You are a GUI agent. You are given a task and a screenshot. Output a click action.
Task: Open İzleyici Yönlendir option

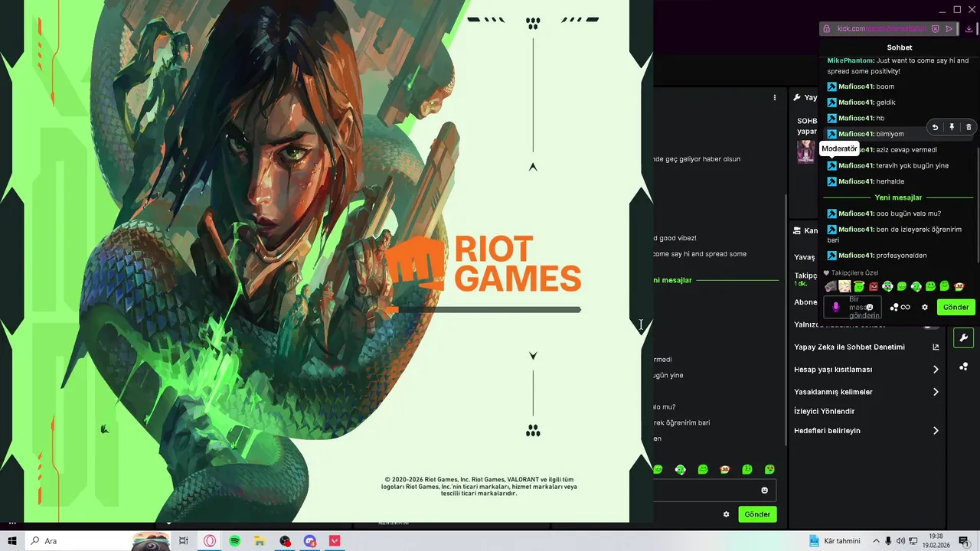[824, 411]
